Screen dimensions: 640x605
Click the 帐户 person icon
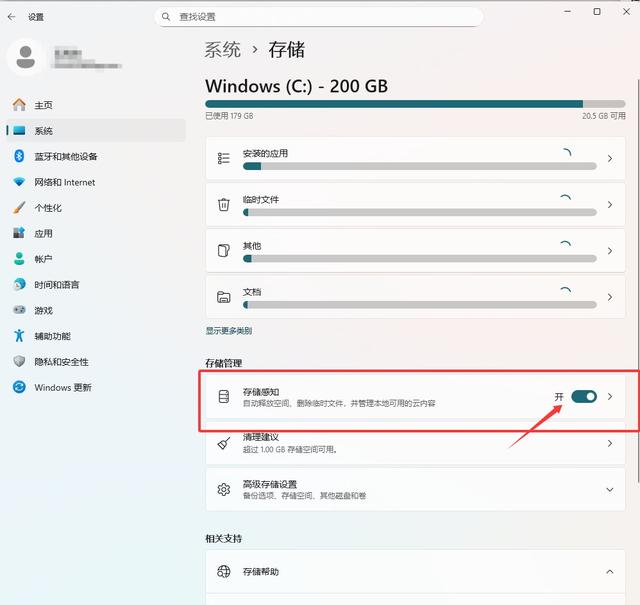19,258
